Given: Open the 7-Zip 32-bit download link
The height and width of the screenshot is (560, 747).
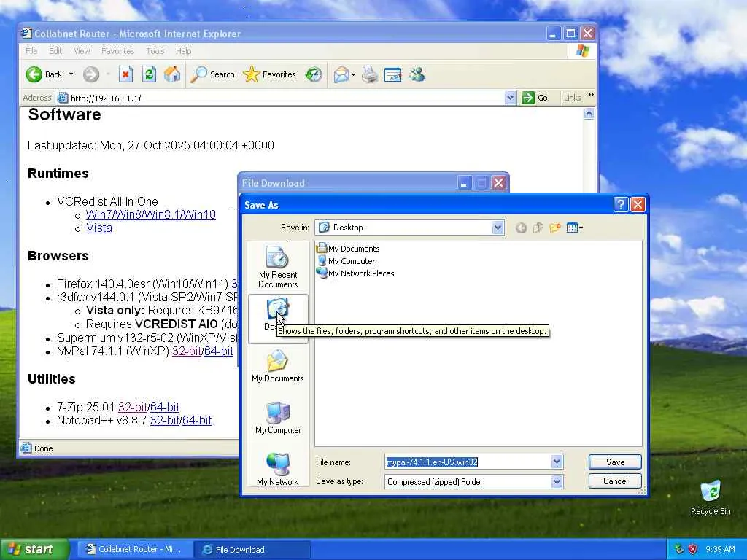Looking at the screenshot, I should point(133,407).
